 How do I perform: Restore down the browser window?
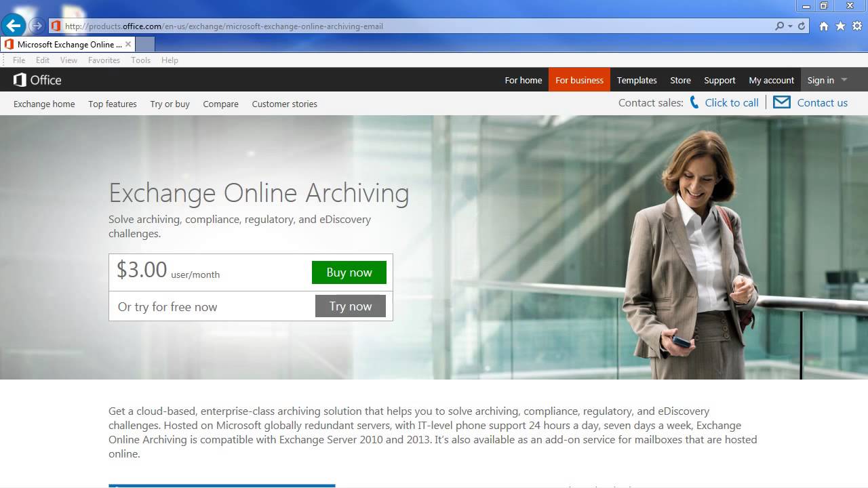pos(824,5)
